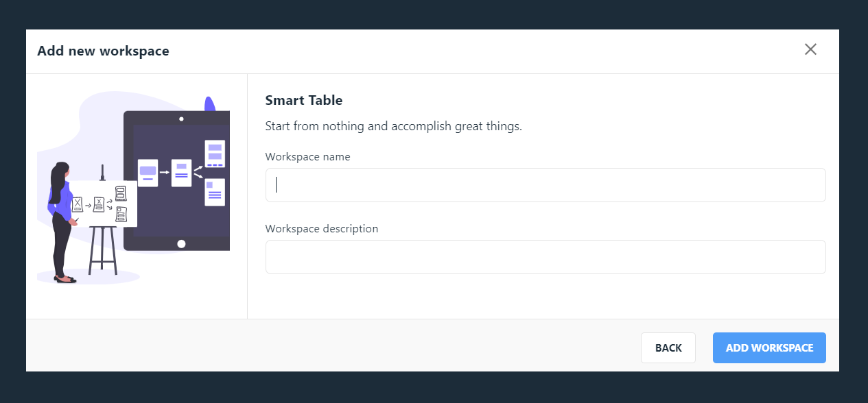Image resolution: width=868 pixels, height=403 pixels.
Task: Go back with the BACK button
Action: click(668, 347)
